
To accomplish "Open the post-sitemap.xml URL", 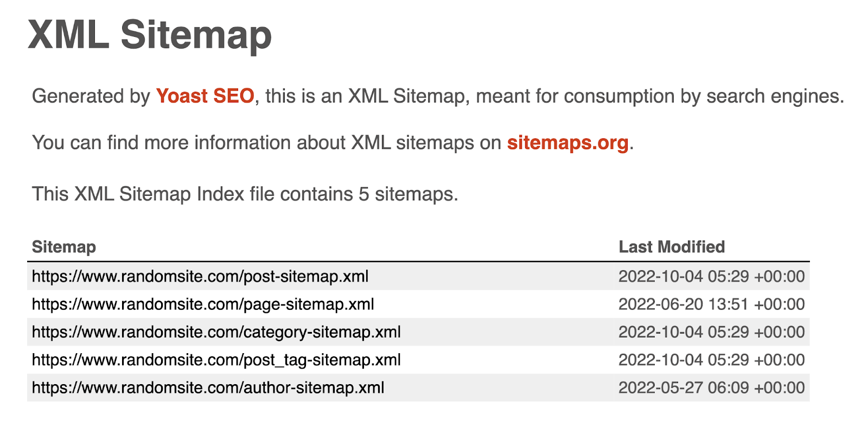I will [200, 277].
